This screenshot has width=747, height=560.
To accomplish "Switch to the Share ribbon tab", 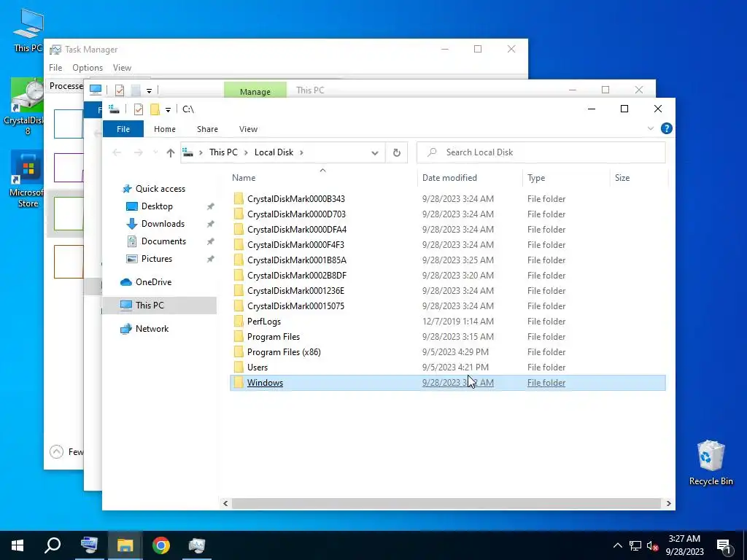I will pos(207,129).
